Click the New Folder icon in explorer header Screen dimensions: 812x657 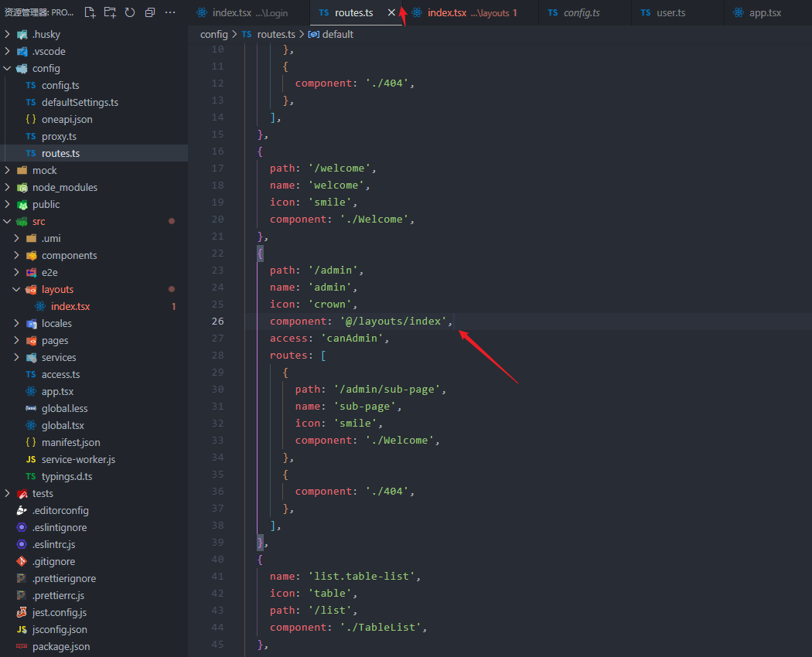110,12
